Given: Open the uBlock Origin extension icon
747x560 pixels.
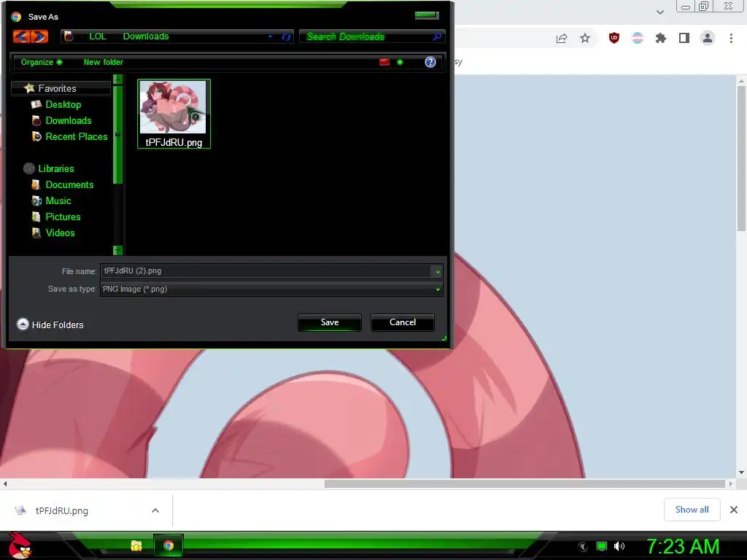Looking at the screenshot, I should pyautogui.click(x=614, y=38).
